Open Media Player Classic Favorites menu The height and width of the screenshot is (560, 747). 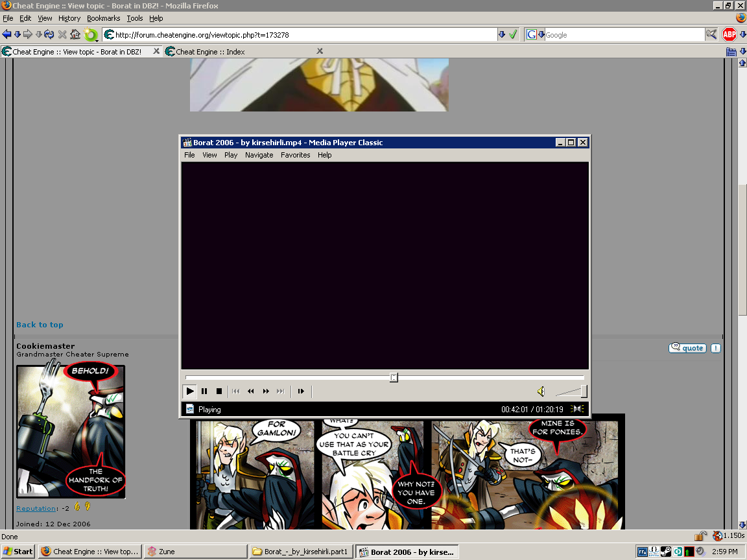click(x=296, y=155)
